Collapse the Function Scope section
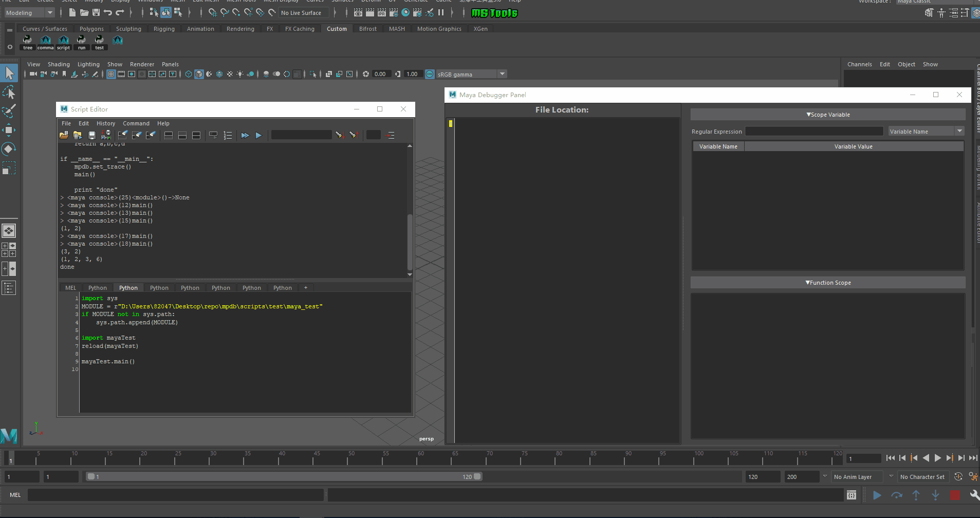This screenshot has width=980, height=518. click(x=828, y=283)
